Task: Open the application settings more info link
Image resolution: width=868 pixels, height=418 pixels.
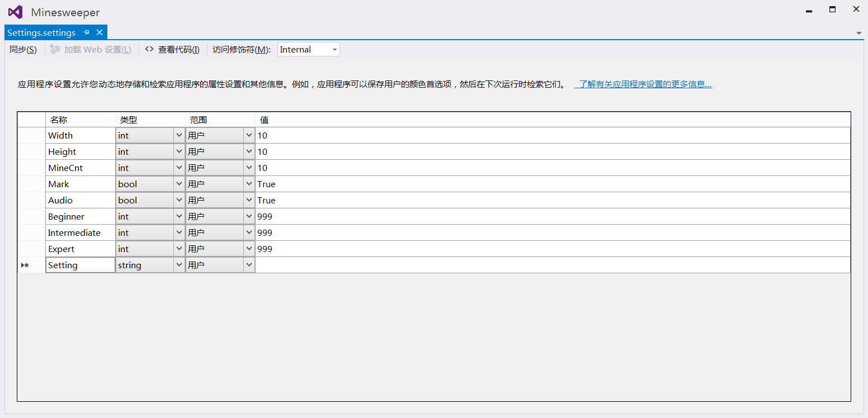Action: coord(645,84)
